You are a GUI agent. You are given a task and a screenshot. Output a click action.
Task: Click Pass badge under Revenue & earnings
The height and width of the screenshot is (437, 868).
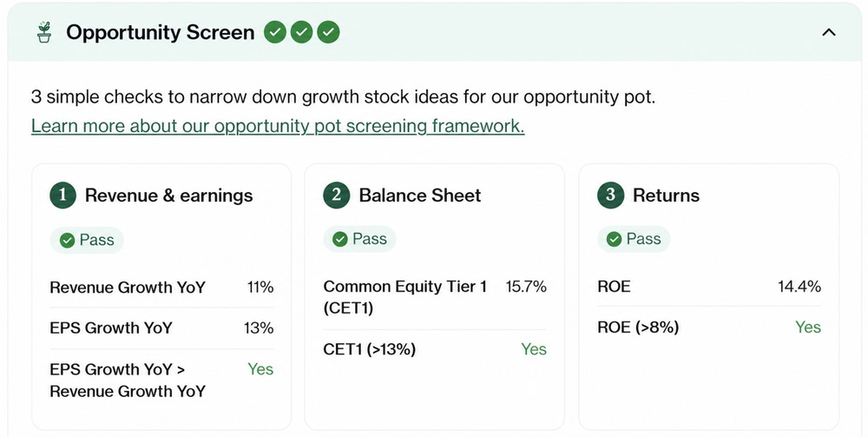point(87,240)
